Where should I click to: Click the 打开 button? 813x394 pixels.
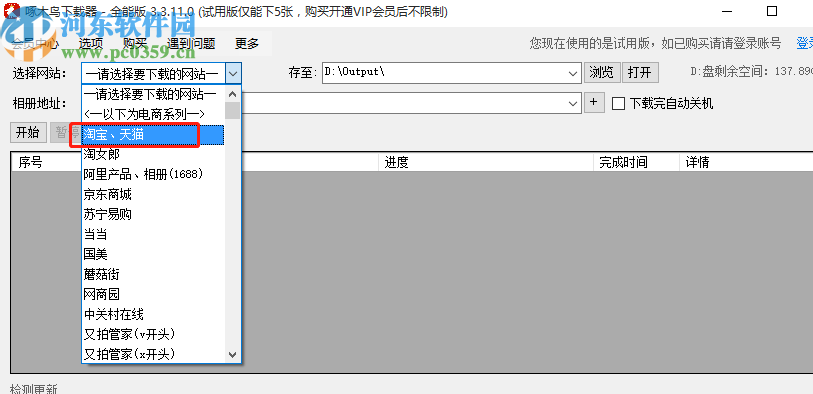[640, 73]
